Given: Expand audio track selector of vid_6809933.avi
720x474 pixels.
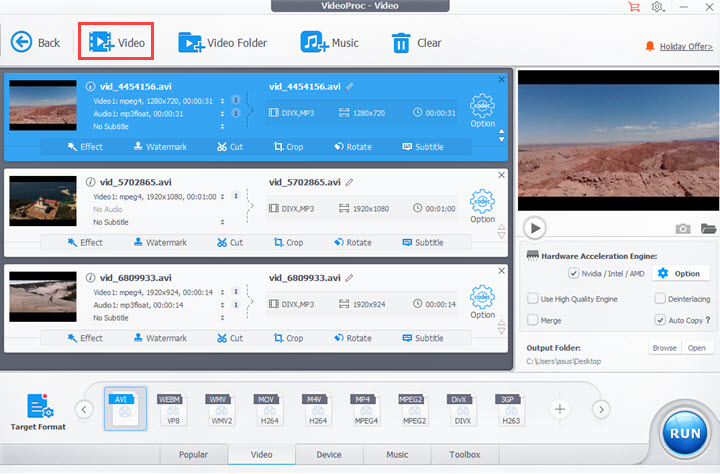Looking at the screenshot, I should click(222, 305).
